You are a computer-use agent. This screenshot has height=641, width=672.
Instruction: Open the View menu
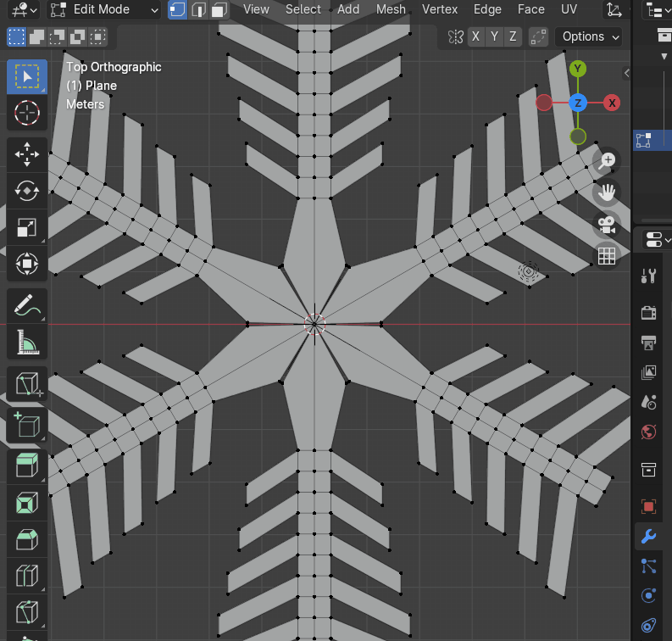click(256, 9)
